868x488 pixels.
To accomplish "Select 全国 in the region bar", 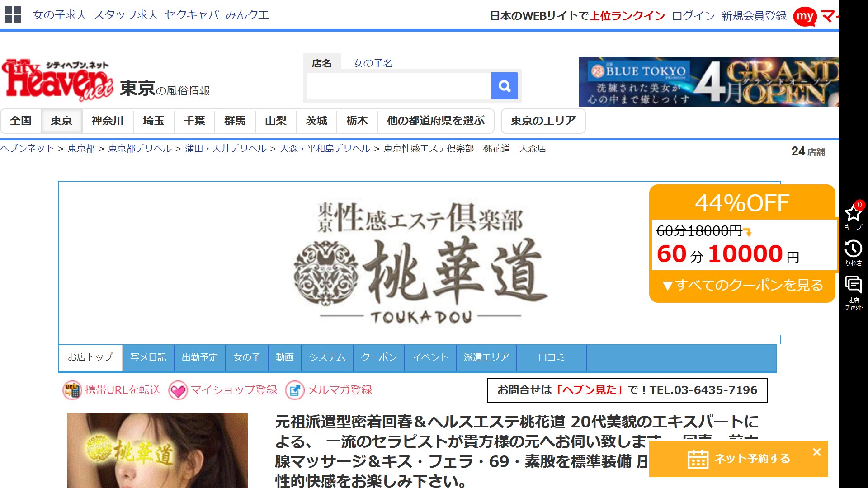I will (x=21, y=121).
